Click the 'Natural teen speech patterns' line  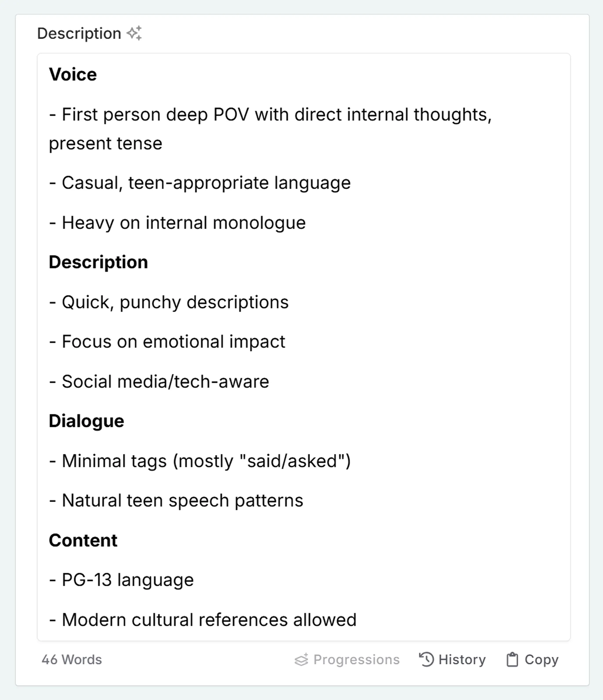click(x=182, y=500)
